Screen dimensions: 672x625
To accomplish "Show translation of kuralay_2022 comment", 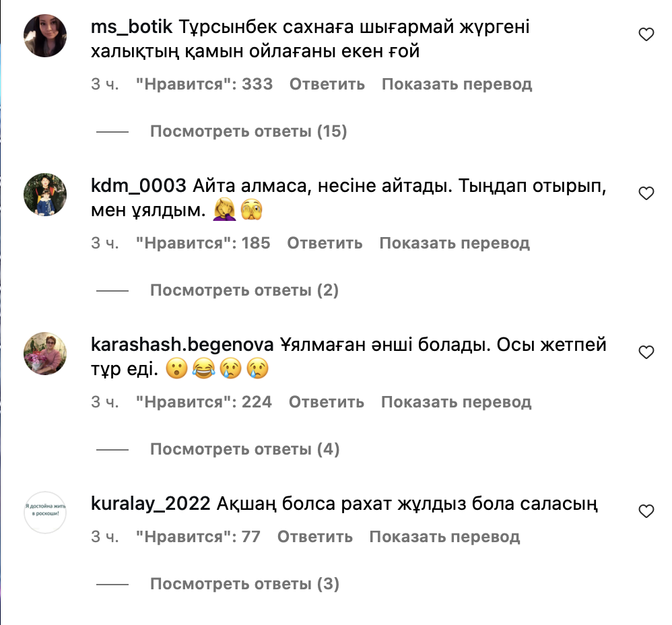I will [x=445, y=537].
